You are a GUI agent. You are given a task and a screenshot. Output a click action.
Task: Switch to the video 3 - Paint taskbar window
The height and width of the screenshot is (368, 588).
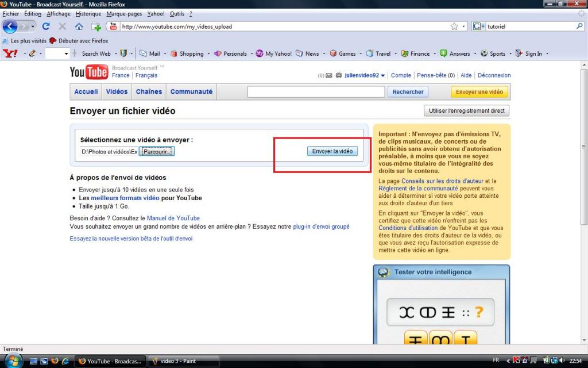pos(183,361)
